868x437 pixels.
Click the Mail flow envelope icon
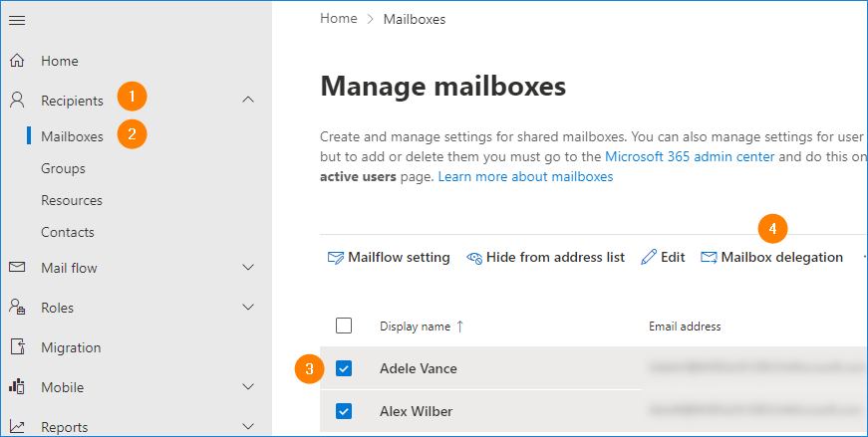[17, 268]
